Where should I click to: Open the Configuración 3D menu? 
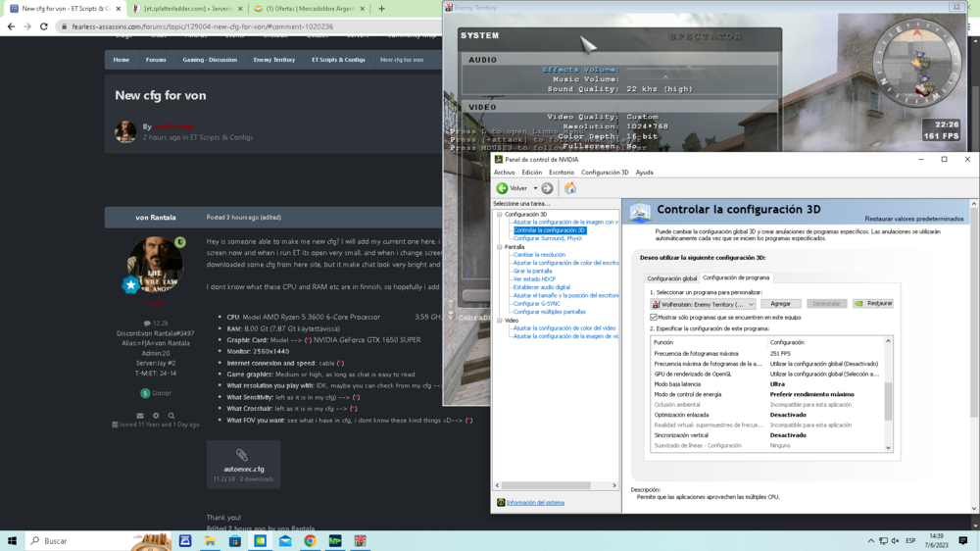coord(605,173)
